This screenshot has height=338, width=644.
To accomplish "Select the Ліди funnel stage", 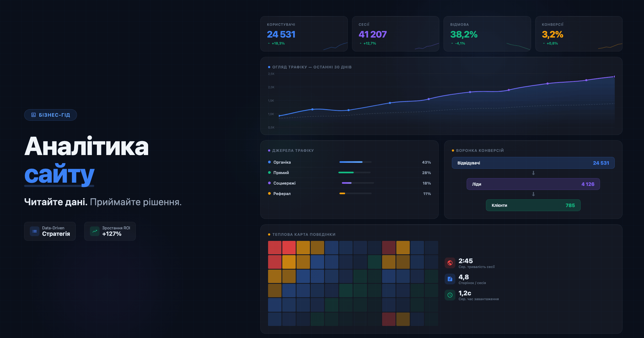I will tap(533, 184).
